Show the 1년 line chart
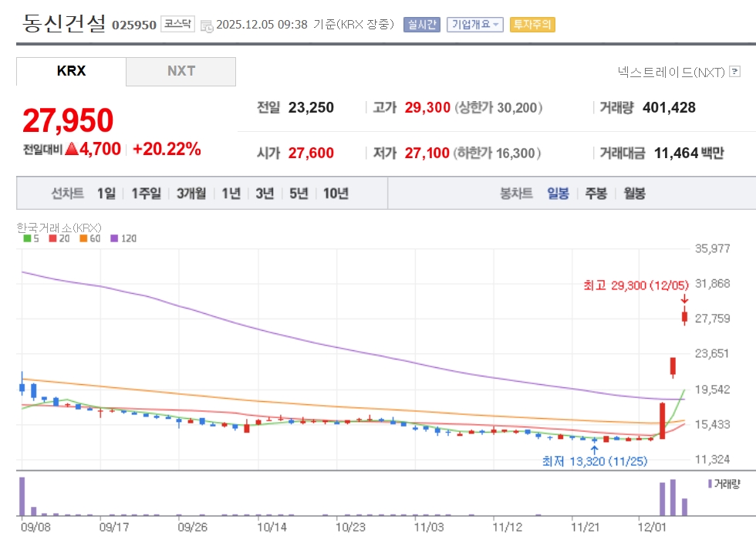 (231, 194)
